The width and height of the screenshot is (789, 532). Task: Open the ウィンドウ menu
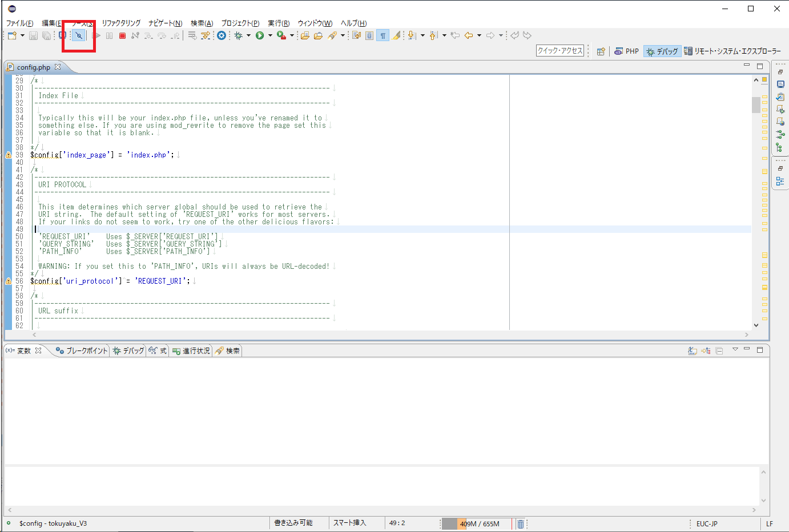coord(315,23)
